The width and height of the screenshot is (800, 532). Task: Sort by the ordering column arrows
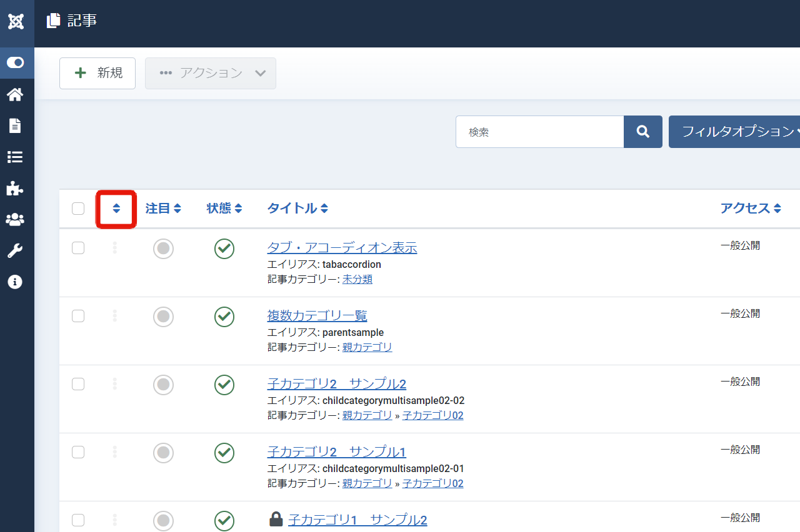[x=116, y=209]
